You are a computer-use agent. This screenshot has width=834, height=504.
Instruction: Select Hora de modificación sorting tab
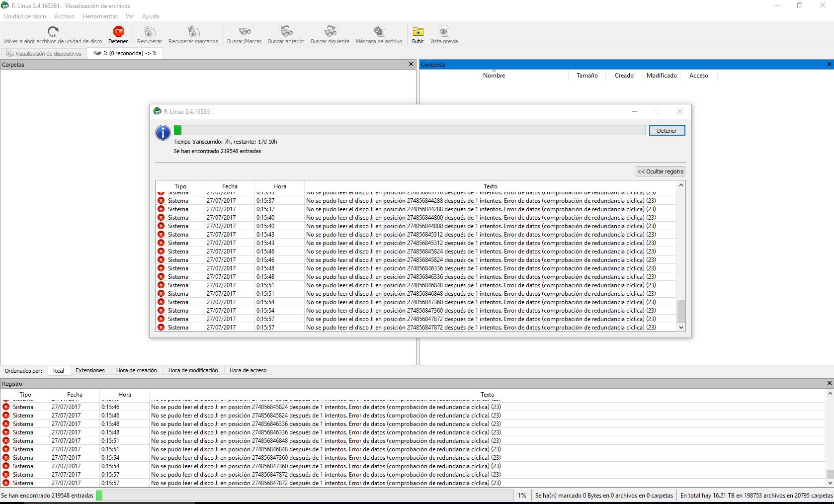193,371
